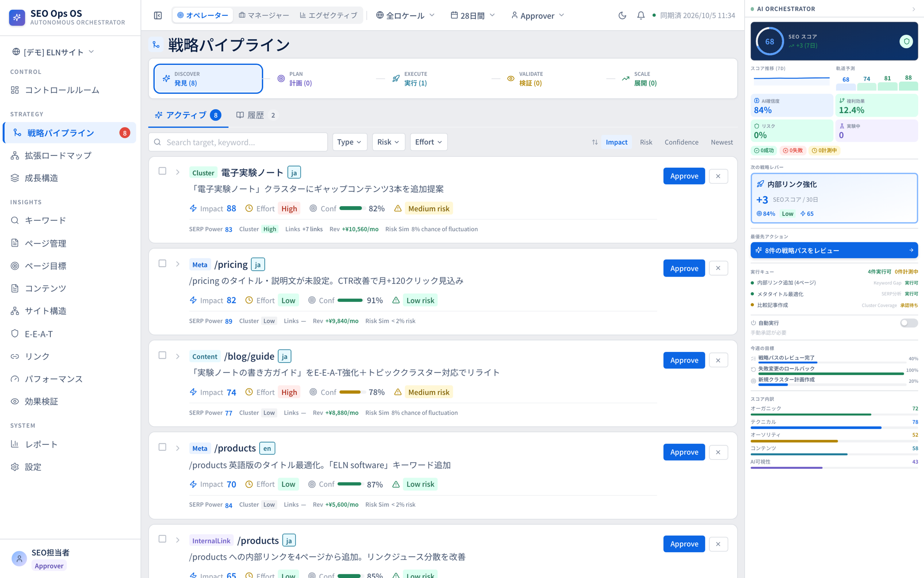Open 拡張ロードマップ in sidebar
This screenshot has width=924, height=578.
(x=70, y=155)
